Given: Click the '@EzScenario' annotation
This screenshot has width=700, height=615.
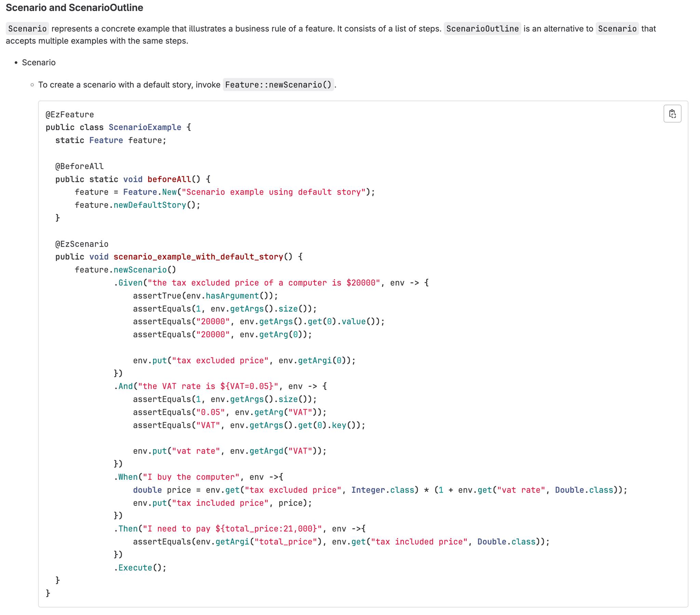Looking at the screenshot, I should click(x=82, y=244).
